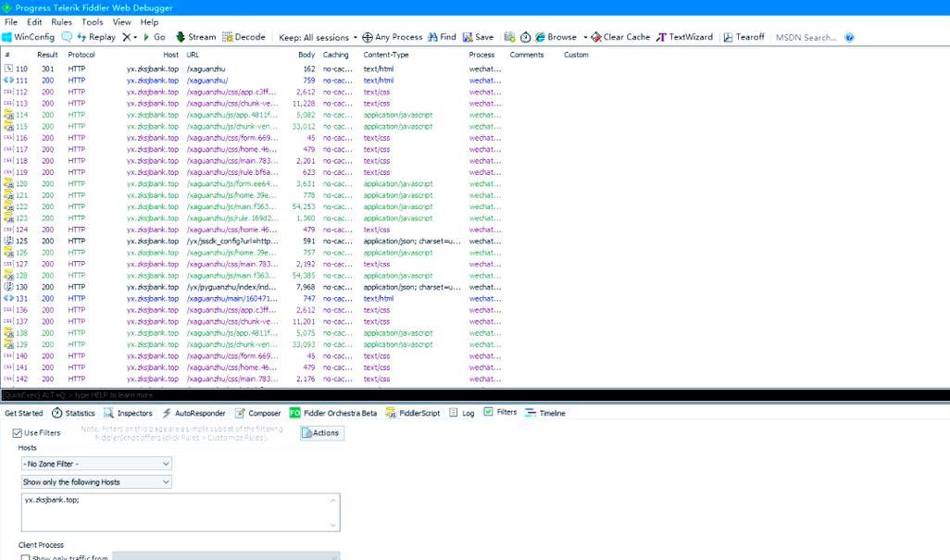The image size is (950, 560).
Task: Open the Edit menu
Action: [34, 22]
